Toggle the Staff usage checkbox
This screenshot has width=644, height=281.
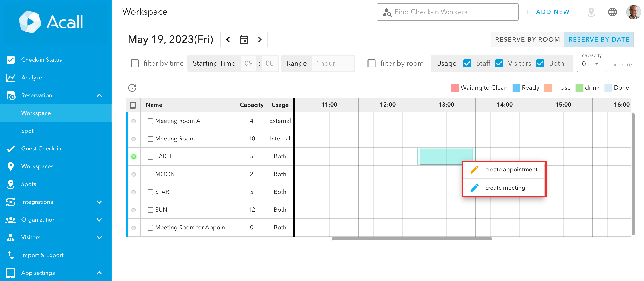tap(467, 63)
